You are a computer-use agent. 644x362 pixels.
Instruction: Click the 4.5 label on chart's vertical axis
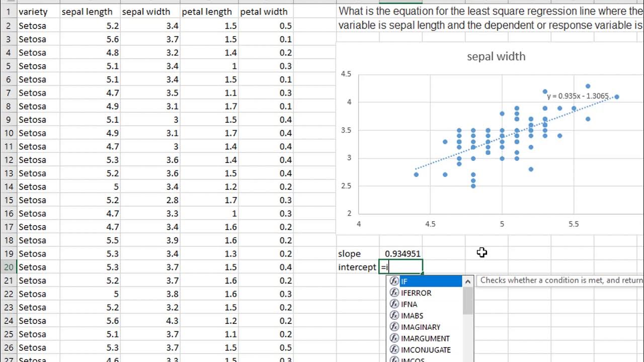[346, 74]
